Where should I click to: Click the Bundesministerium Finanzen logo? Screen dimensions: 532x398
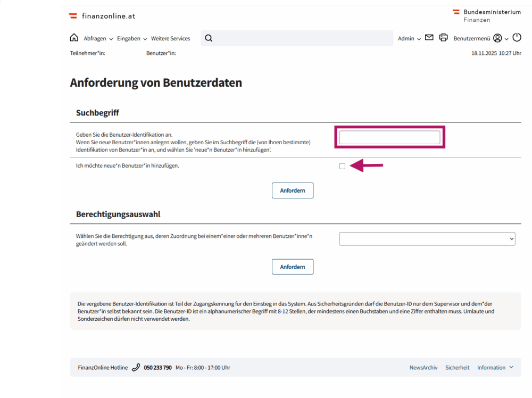(x=486, y=15)
